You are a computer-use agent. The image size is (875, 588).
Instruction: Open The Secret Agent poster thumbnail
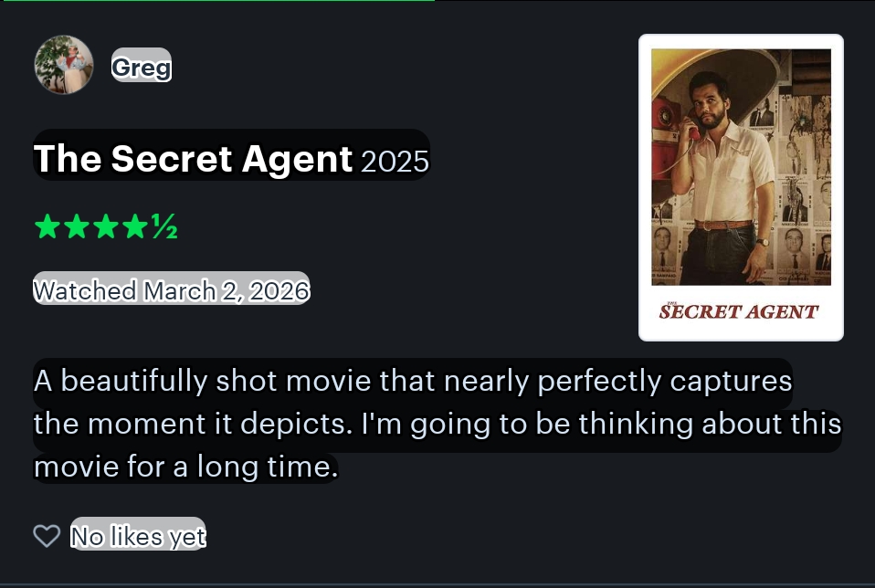click(x=741, y=187)
